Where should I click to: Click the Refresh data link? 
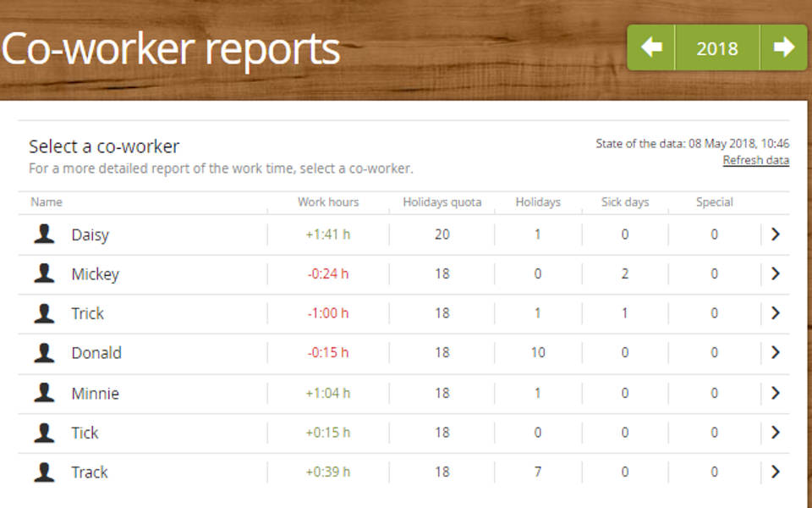click(x=755, y=160)
